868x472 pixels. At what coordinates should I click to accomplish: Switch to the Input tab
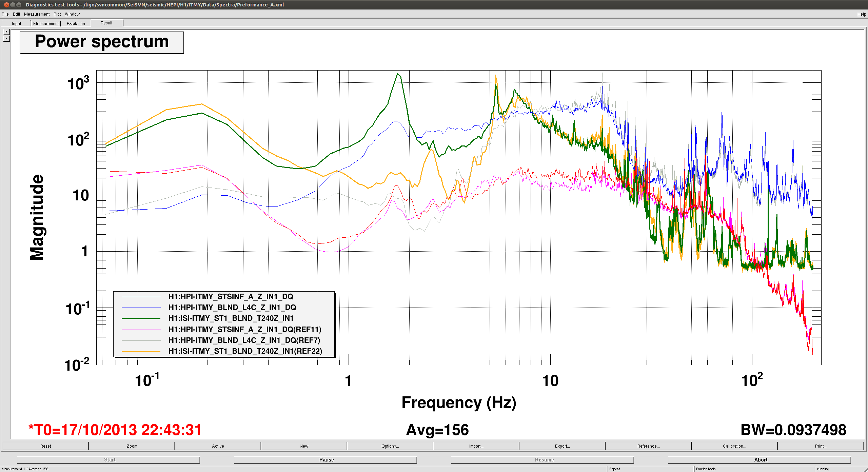[16, 23]
